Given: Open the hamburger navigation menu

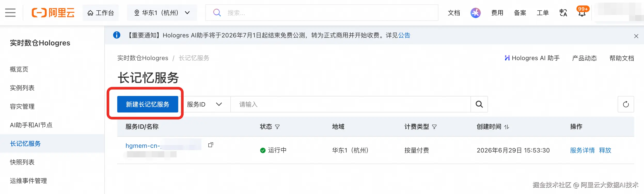Looking at the screenshot, I should tap(10, 13).
